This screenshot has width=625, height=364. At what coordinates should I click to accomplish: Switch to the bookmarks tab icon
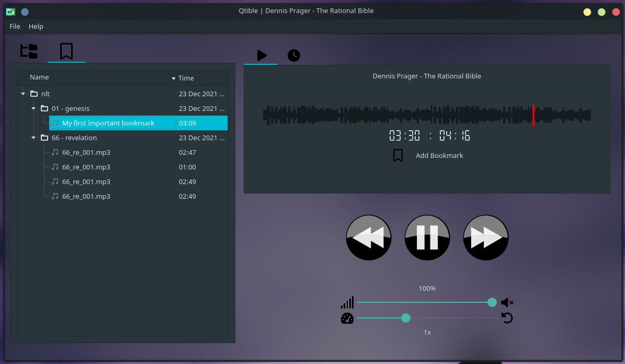pos(66,51)
